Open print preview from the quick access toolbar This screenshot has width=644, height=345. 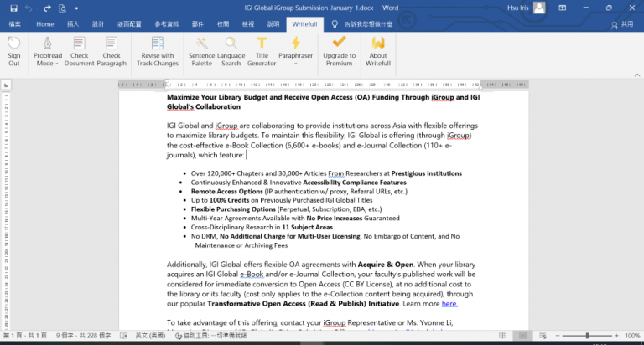coord(62,8)
